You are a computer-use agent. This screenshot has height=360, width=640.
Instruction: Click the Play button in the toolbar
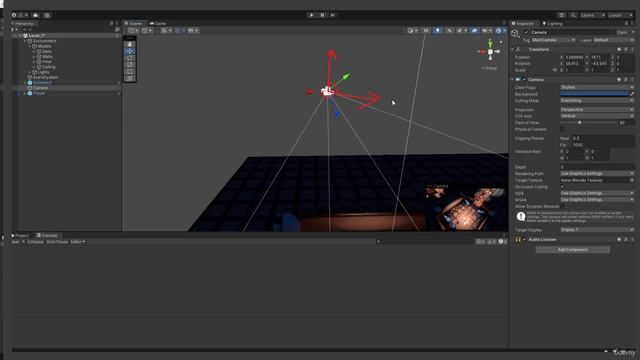[x=311, y=15]
